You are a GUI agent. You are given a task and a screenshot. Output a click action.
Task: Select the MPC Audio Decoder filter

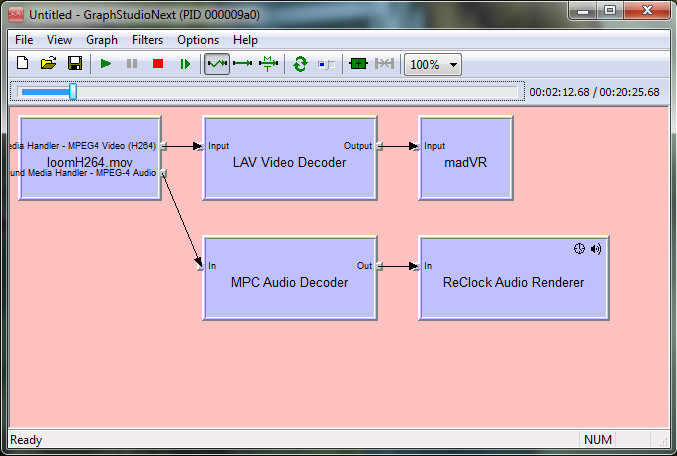290,278
